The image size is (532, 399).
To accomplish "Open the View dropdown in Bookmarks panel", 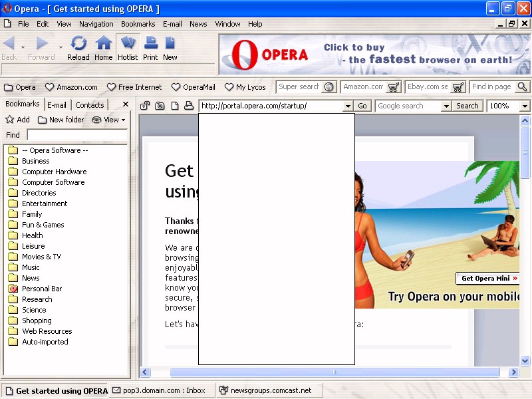I will coord(109,120).
